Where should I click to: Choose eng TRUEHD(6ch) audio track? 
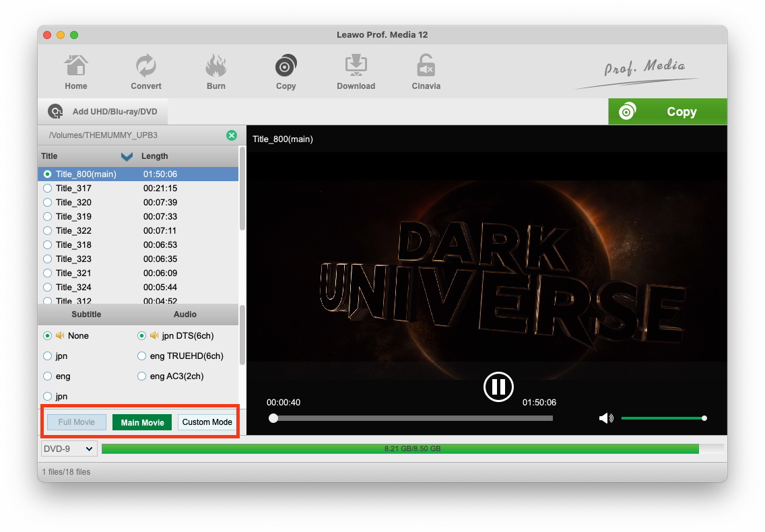click(x=141, y=356)
